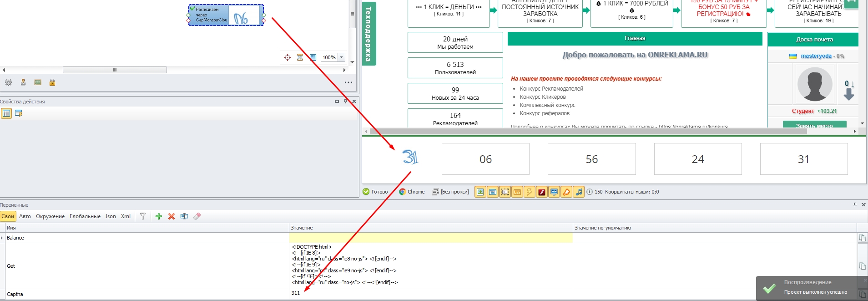Click the masteryoda avatar image
The image size is (868, 301).
(815, 84)
